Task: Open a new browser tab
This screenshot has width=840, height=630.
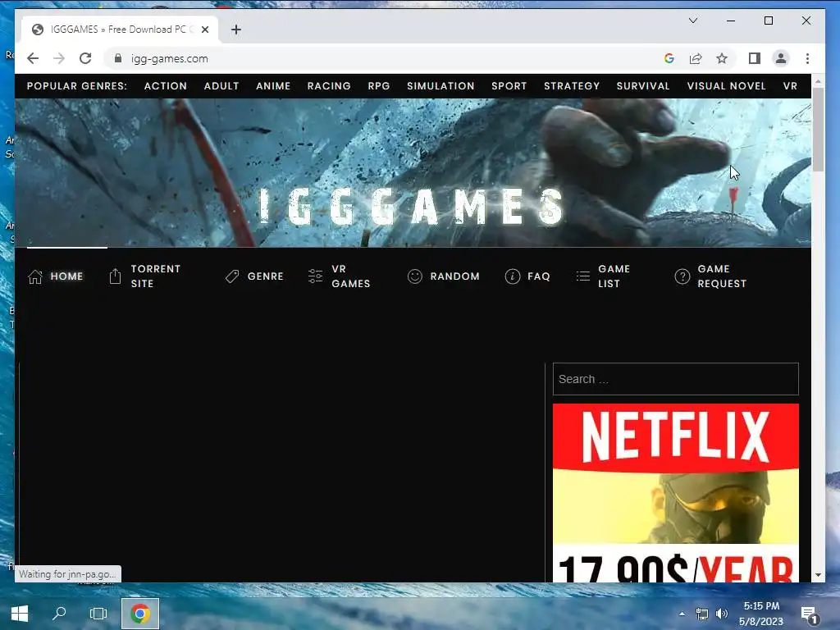Action: coord(236,30)
